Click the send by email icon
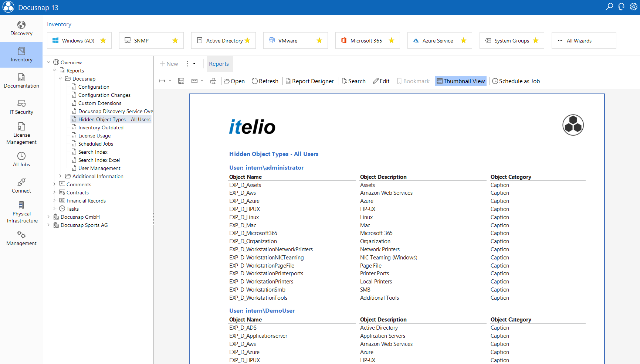 click(x=194, y=81)
